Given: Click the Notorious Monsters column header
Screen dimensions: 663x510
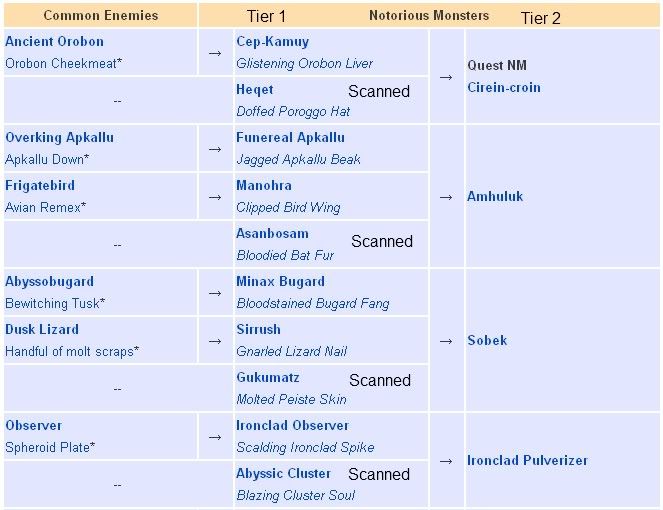Looking at the screenshot, I should click(x=429, y=16).
